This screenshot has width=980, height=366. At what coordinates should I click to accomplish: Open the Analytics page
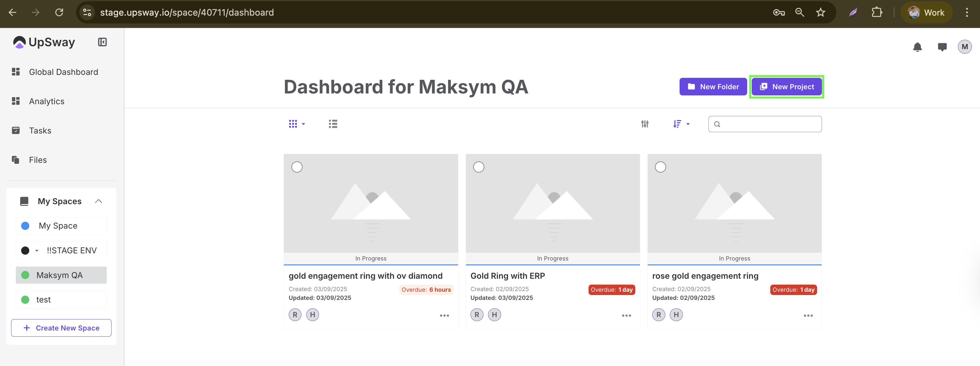46,101
